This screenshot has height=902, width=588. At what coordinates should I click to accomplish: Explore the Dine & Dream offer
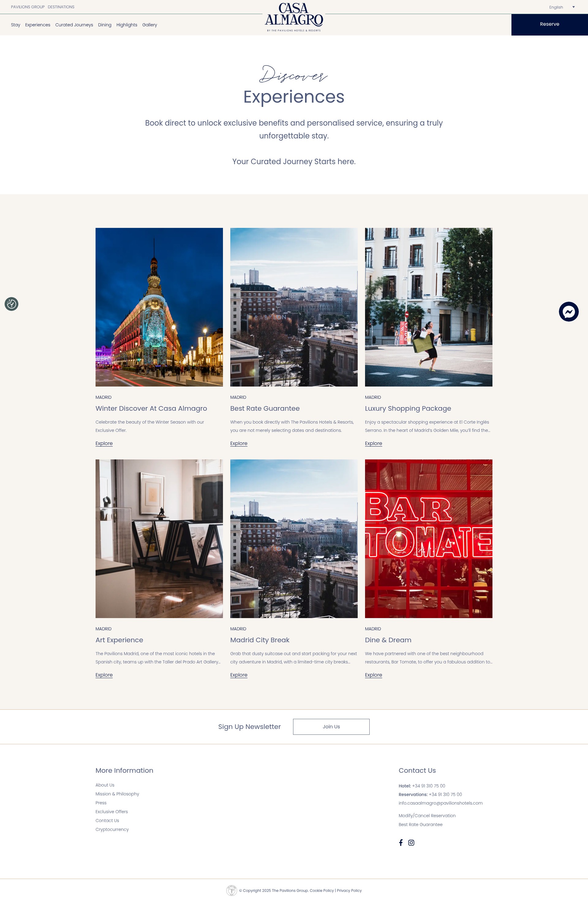pos(373,675)
